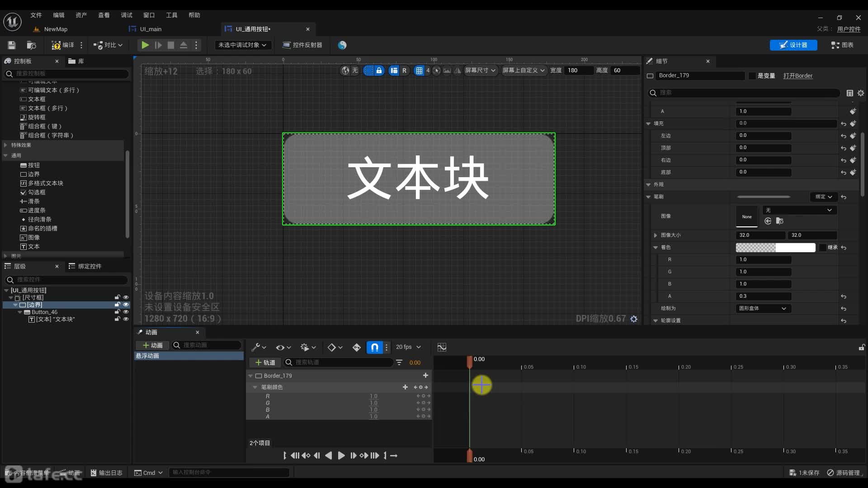The image size is (868, 488).
Task: Open the 文件 menu
Action: coord(36,15)
